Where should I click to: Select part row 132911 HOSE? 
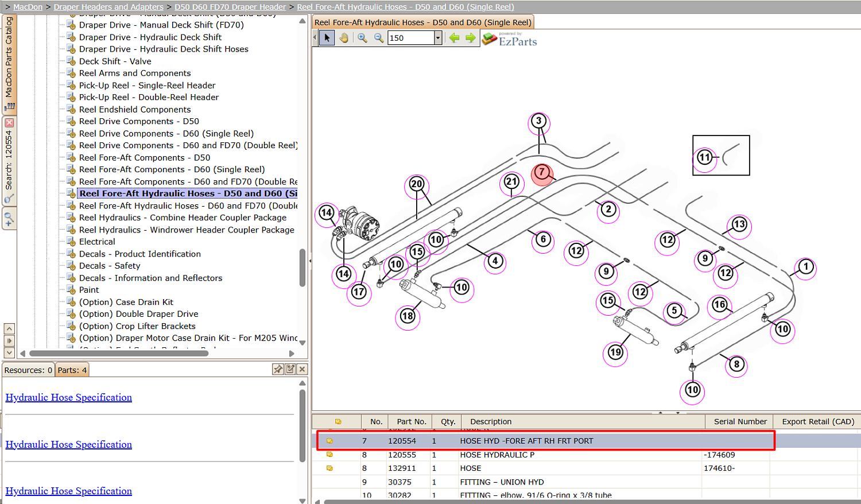[588, 468]
